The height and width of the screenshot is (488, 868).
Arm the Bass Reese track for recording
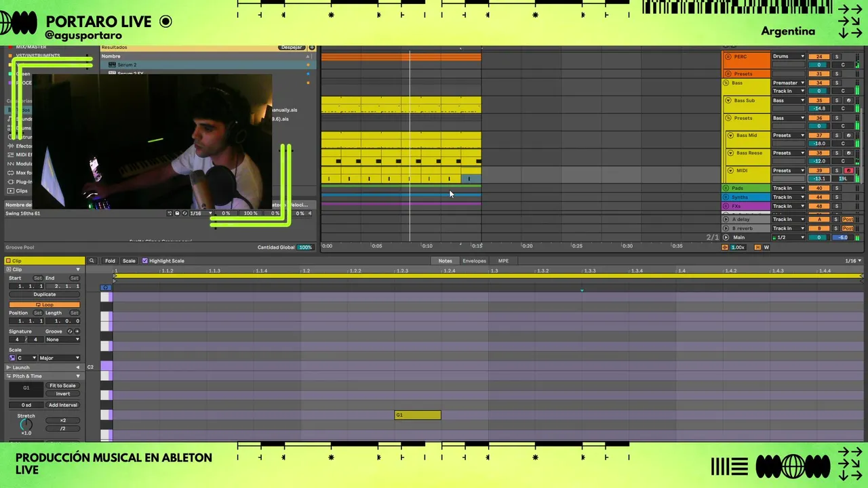pos(848,153)
